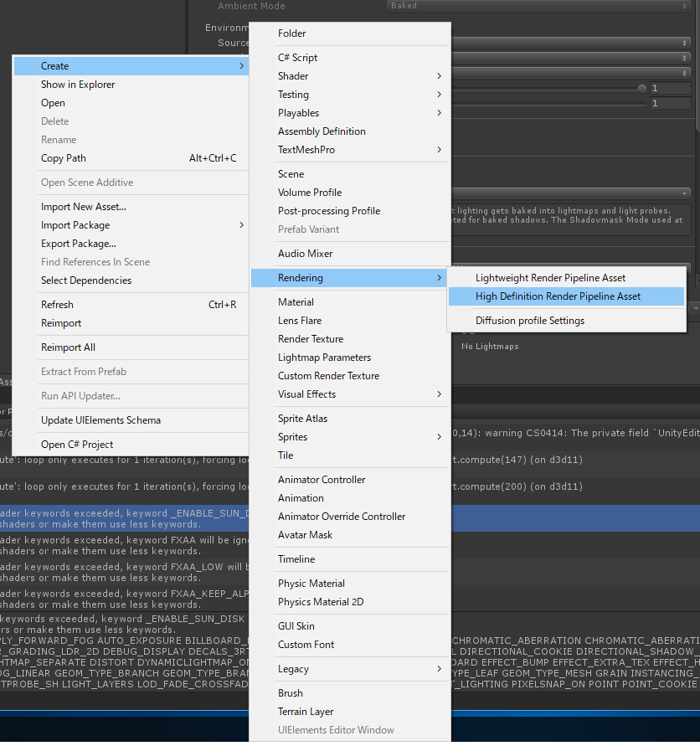Expand the Testing submenu

[x=350, y=95]
